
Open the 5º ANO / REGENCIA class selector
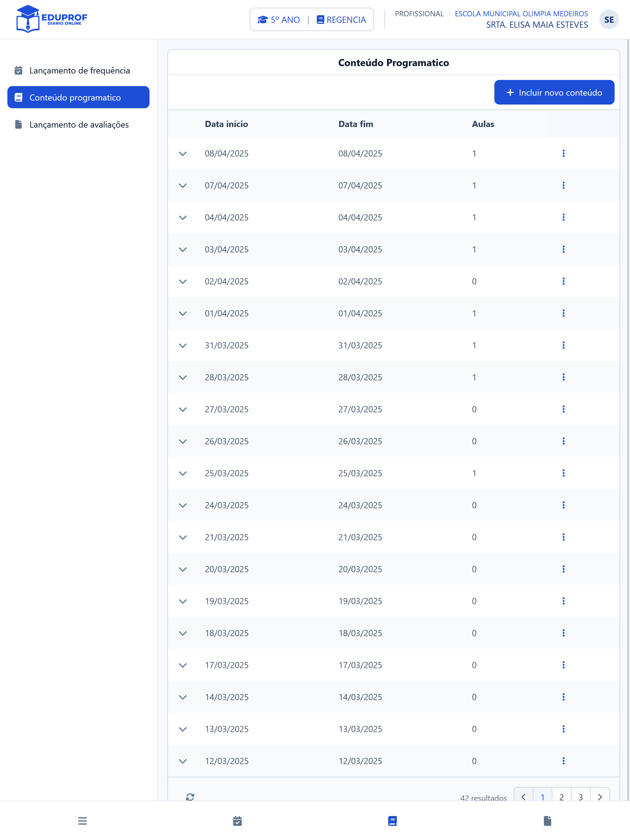[312, 19]
